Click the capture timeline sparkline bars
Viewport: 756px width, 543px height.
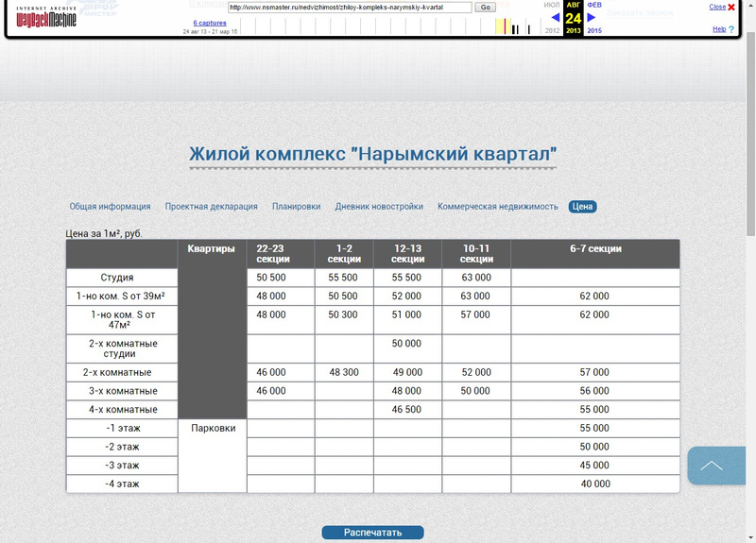point(510,28)
